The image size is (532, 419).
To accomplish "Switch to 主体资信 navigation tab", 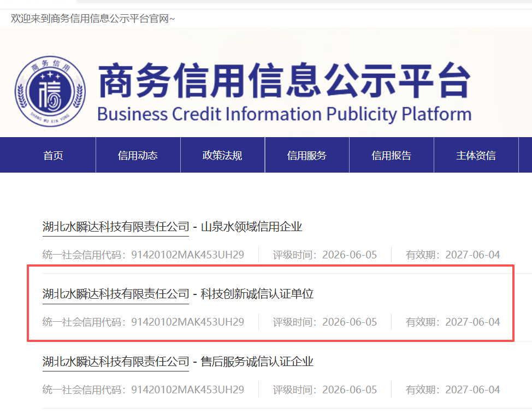I will pos(476,155).
